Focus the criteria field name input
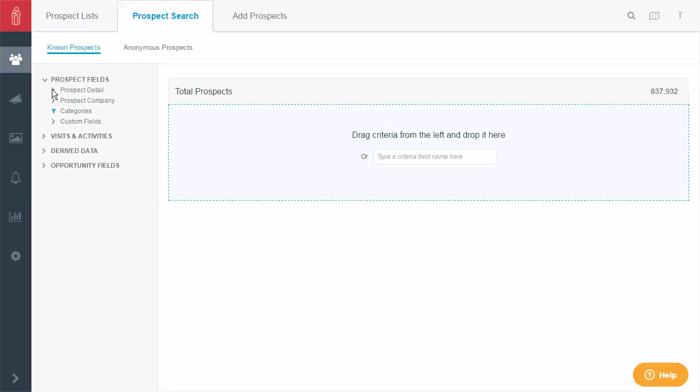 pos(434,157)
